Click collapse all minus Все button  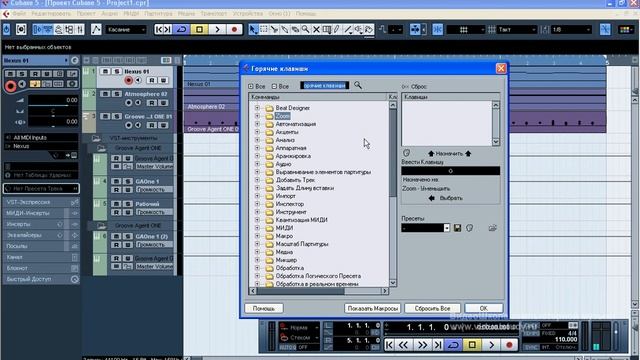click(280, 87)
